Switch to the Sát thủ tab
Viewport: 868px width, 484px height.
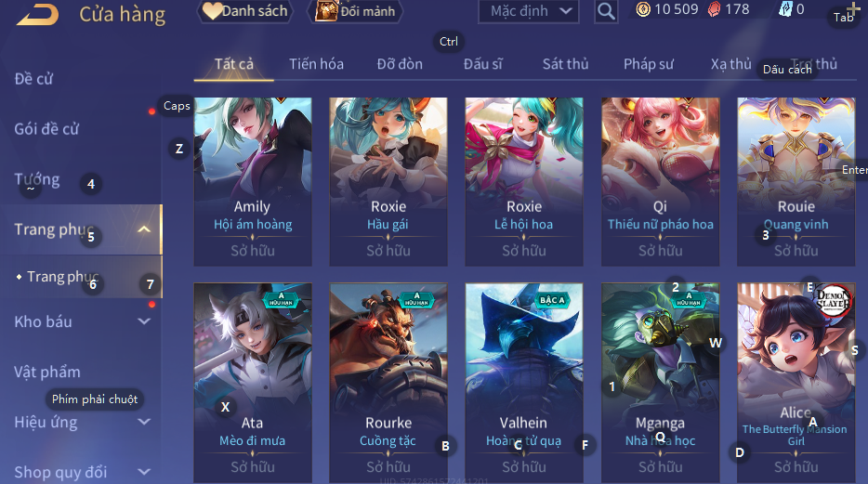point(565,64)
